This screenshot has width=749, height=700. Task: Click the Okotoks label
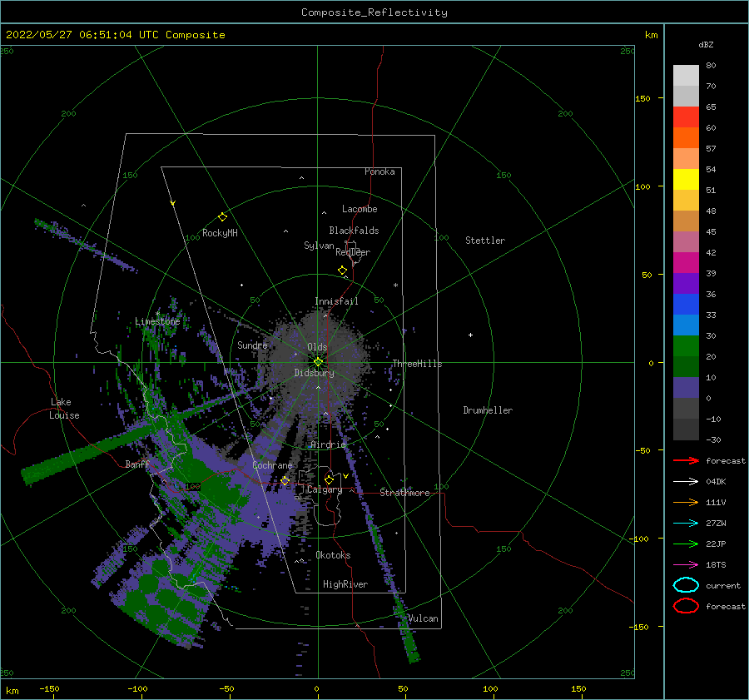pos(334,555)
